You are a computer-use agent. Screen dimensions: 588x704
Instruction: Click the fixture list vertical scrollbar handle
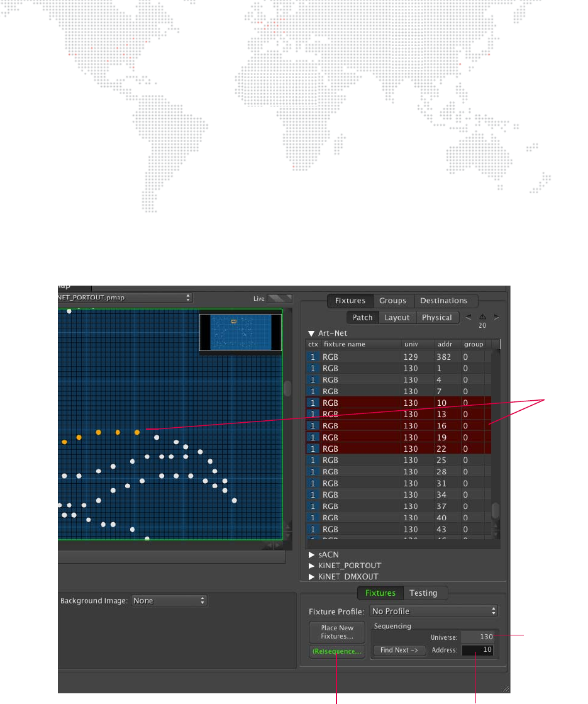click(x=496, y=510)
